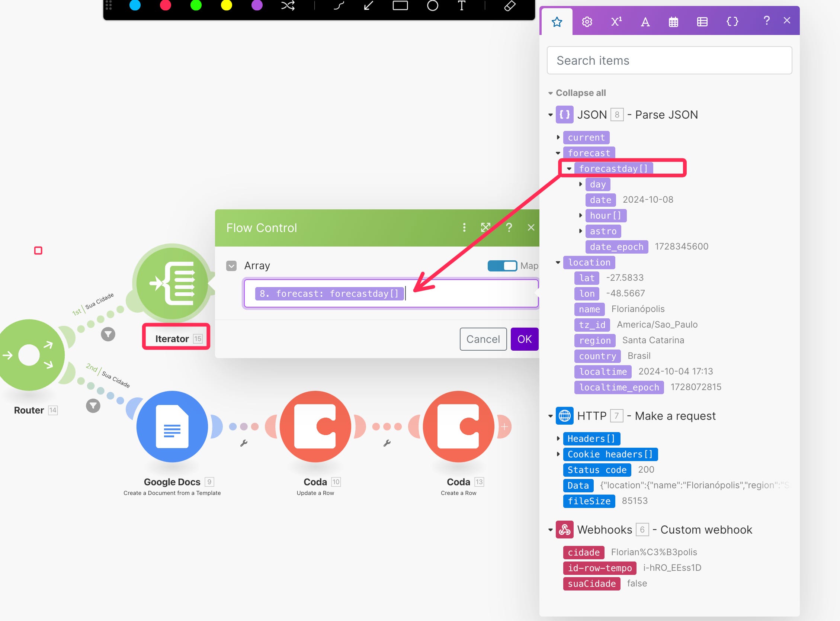
Task: Select the arrow drawing tool
Action: coord(369,6)
